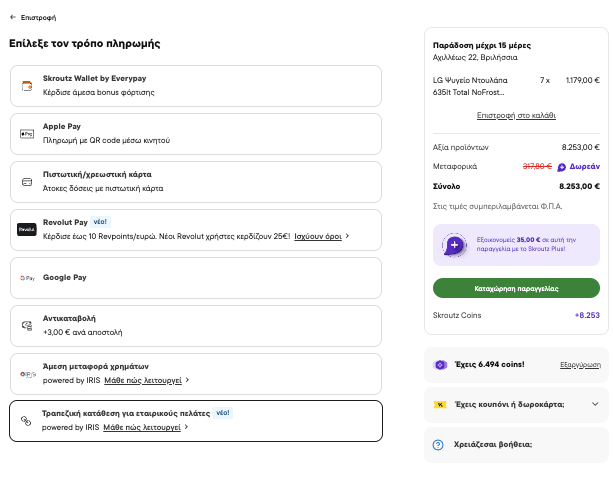The image size is (613, 486).
Task: Click the Skroutz Wallet icon
Action: 27,86
